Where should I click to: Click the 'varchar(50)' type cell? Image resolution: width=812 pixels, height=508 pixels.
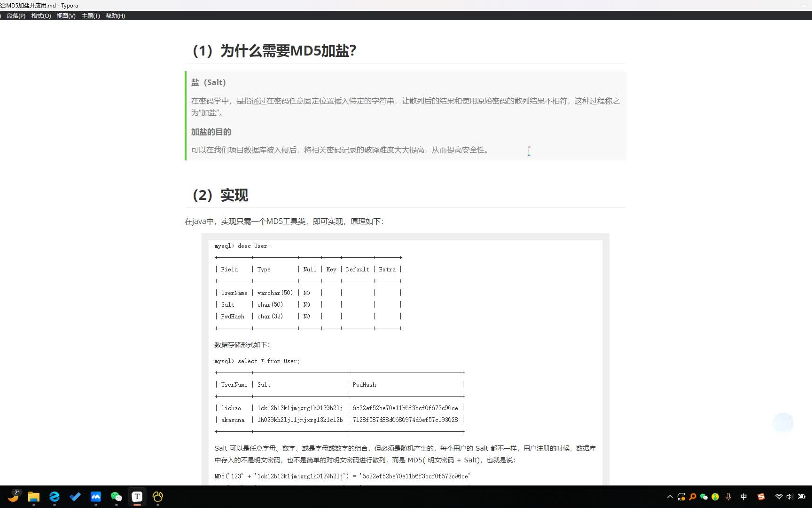pos(275,293)
